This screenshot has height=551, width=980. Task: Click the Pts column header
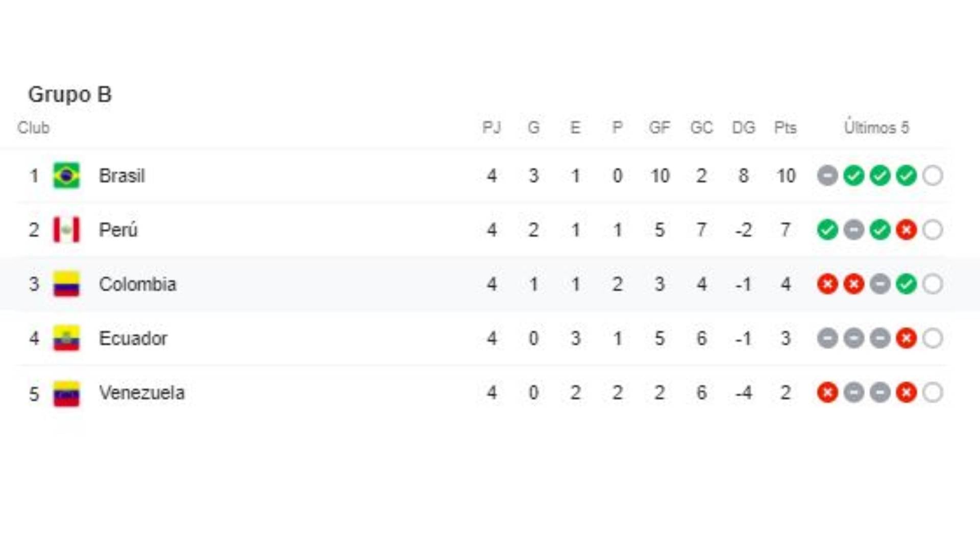(786, 129)
